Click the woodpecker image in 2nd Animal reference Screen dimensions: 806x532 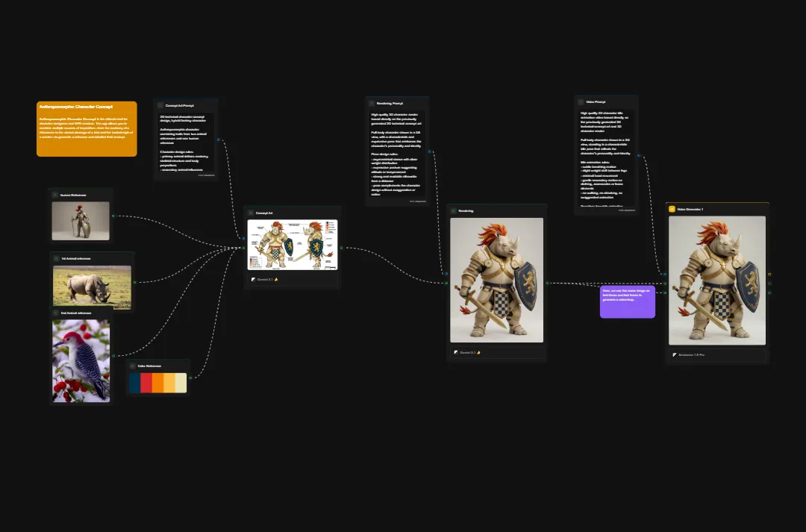81,360
